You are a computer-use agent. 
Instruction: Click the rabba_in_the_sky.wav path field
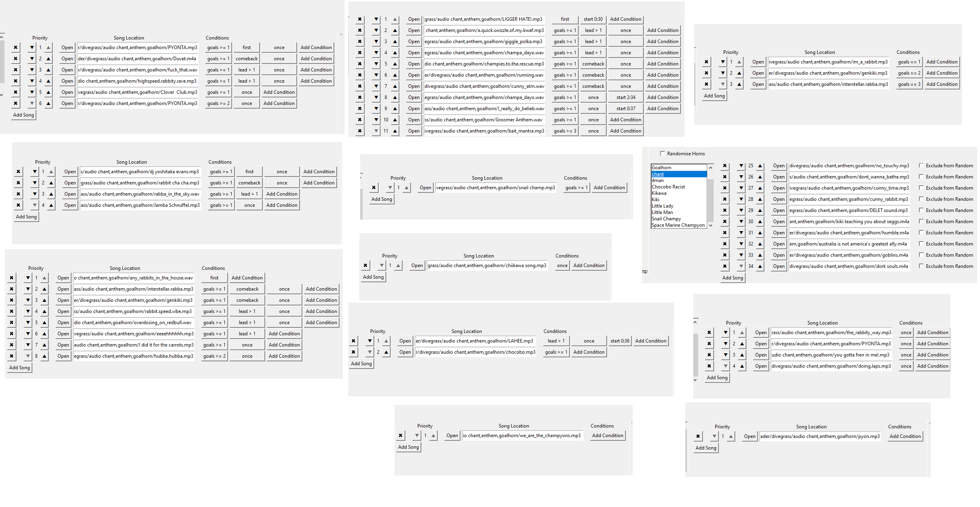(140, 194)
